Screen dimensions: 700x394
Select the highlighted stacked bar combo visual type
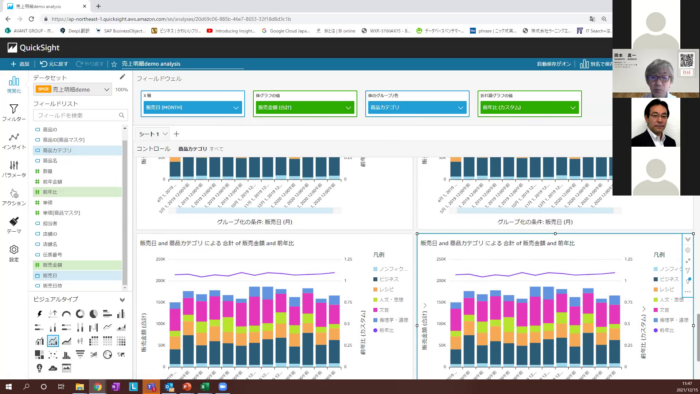click(x=53, y=341)
